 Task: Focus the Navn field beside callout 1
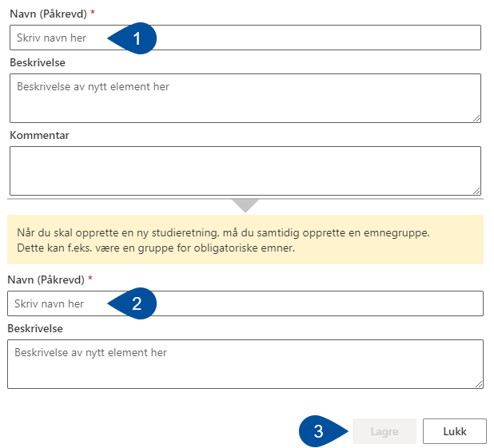click(x=245, y=38)
